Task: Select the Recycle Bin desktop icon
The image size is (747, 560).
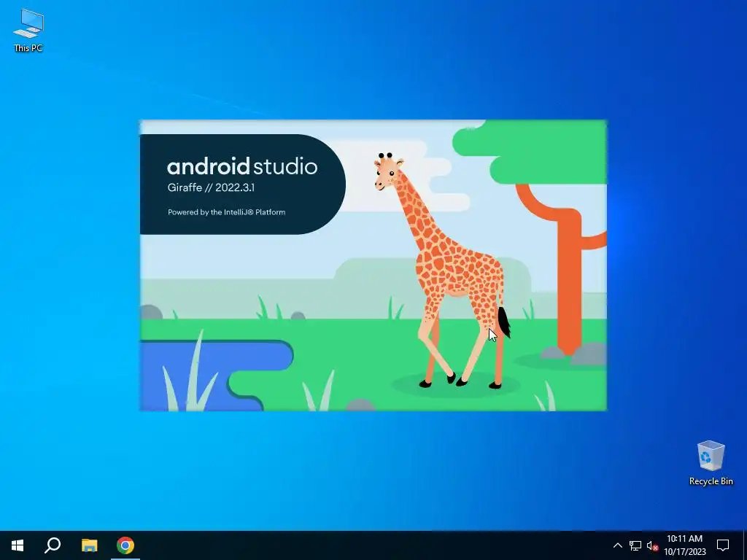Action: click(x=711, y=463)
